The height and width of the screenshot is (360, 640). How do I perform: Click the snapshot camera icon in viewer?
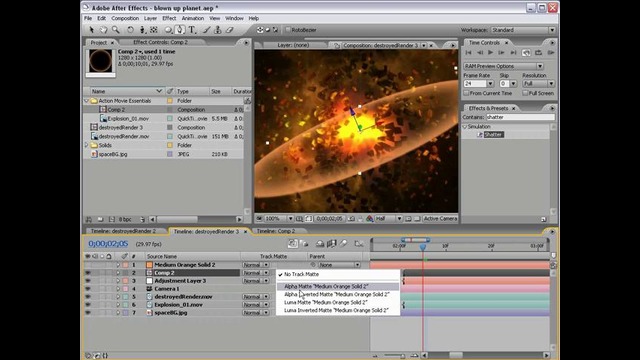point(351,219)
